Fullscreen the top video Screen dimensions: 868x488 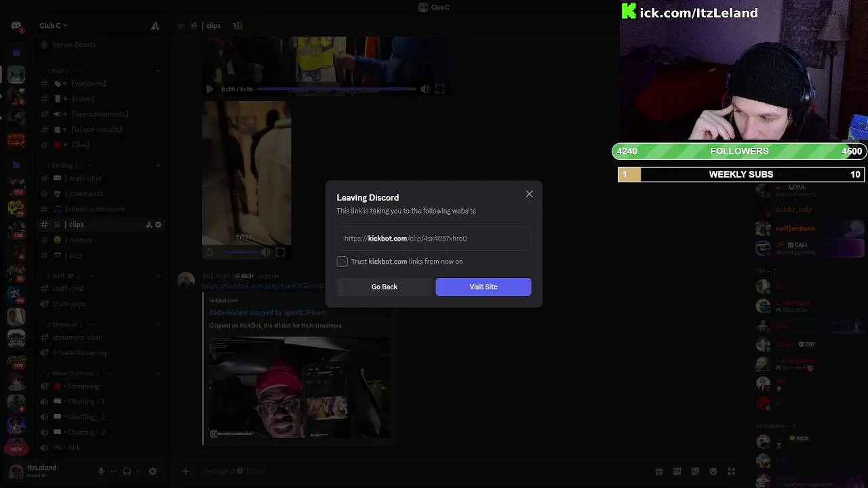click(x=440, y=89)
